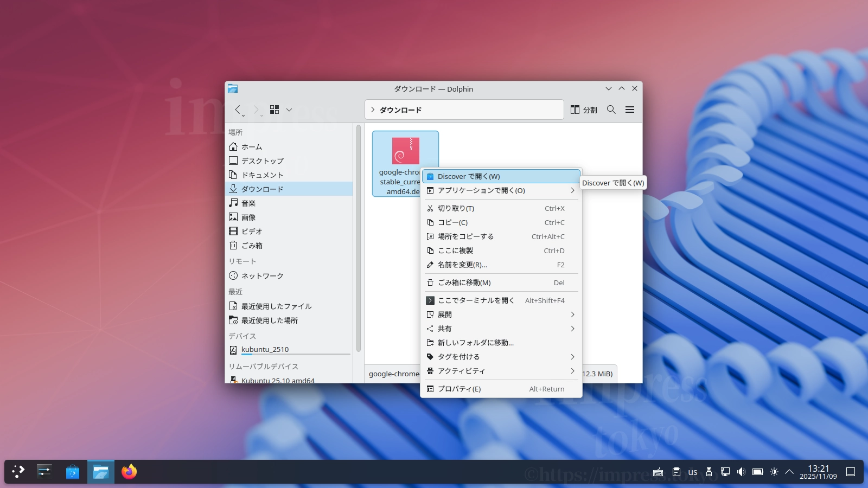Click the share icon in context menu
Screen dimensions: 868x488
[x=430, y=329]
